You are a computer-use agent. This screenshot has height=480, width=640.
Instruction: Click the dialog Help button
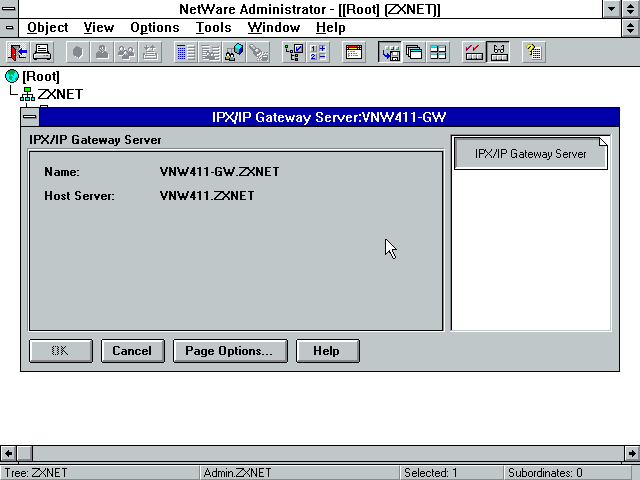(328, 351)
